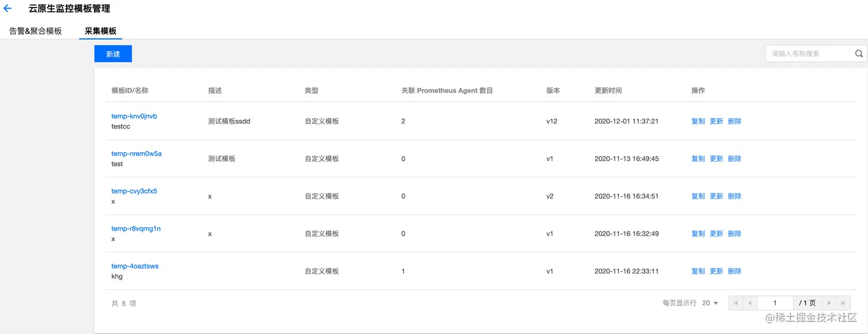Click timestamp 2020-12-01 11:37:21
The image size is (868, 334).
pos(627,121)
